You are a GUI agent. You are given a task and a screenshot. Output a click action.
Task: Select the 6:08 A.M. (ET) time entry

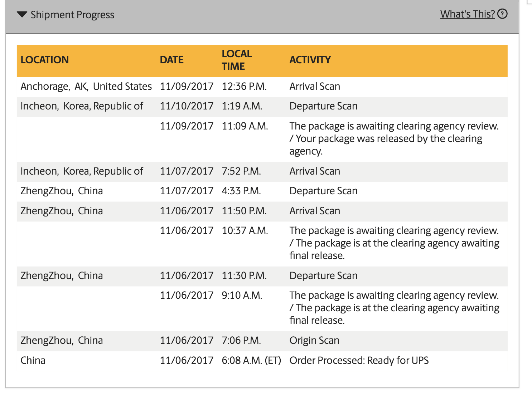click(251, 360)
